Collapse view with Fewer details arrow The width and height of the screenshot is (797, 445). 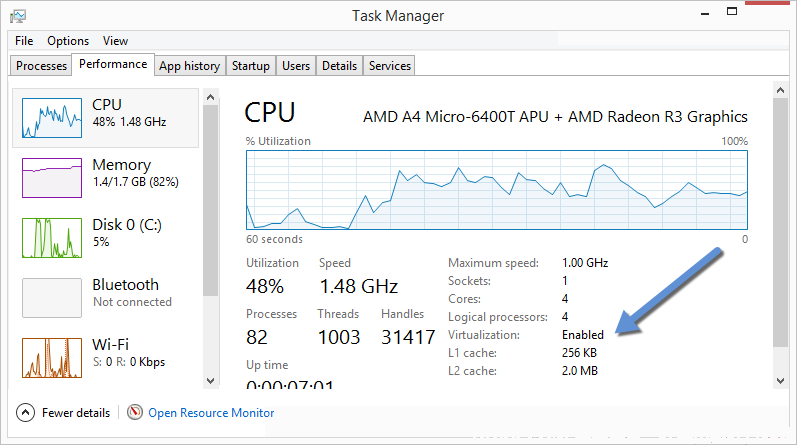pyautogui.click(x=25, y=412)
